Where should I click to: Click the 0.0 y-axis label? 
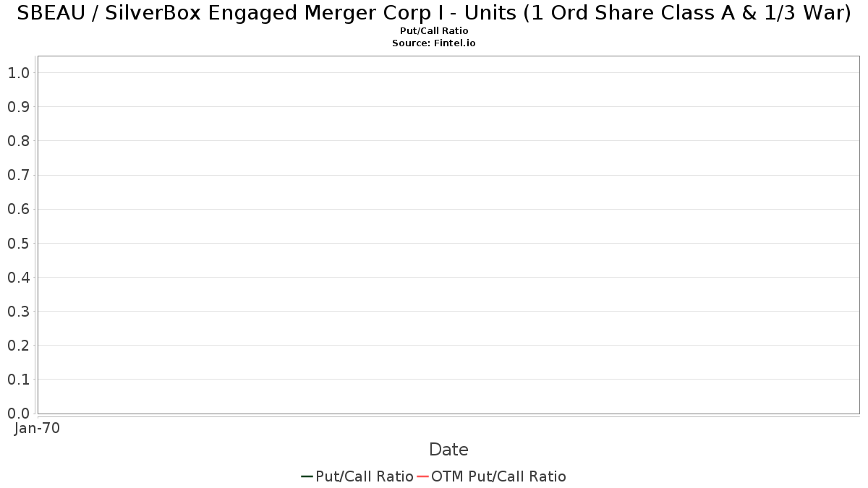18,414
